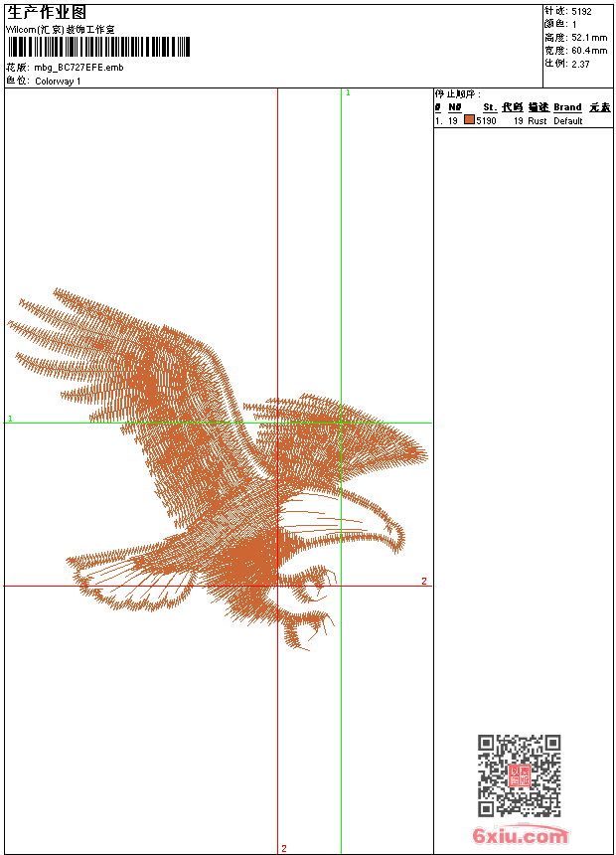
Task: Click the St. column header
Action: click(x=490, y=107)
